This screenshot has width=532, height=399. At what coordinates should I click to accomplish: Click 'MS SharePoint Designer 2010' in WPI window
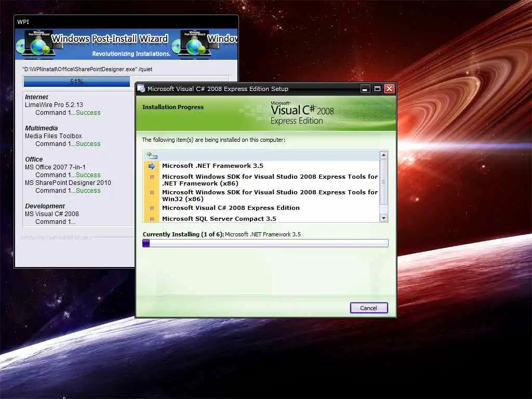[68, 183]
